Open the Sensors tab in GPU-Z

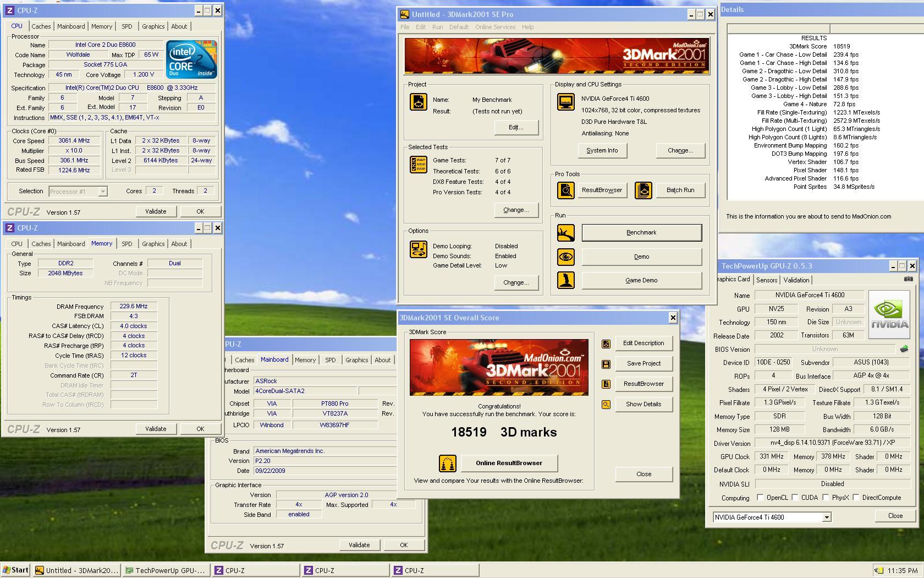click(767, 280)
